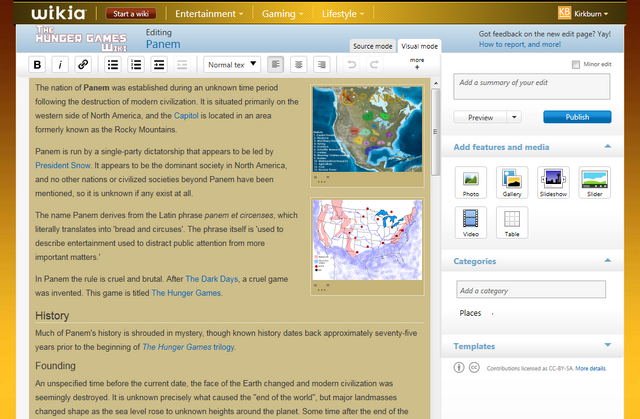
Task: Open the Preview options dropdown arrow
Action: tap(514, 117)
